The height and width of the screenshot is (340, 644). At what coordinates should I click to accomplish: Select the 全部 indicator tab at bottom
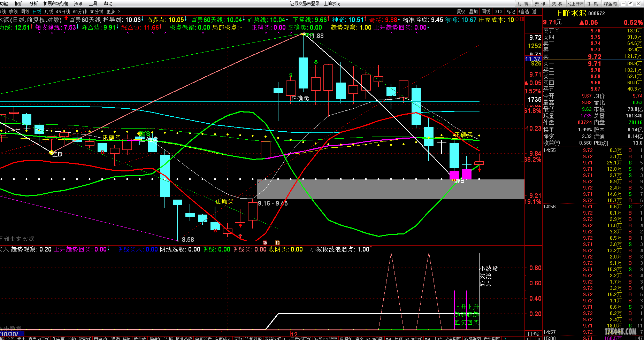pos(10,338)
